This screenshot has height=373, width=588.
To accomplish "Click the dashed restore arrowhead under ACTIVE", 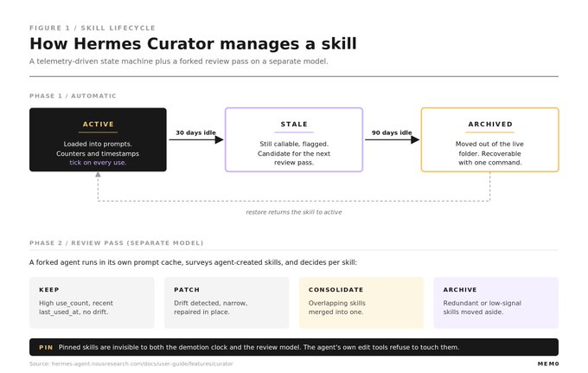I will (x=98, y=175).
